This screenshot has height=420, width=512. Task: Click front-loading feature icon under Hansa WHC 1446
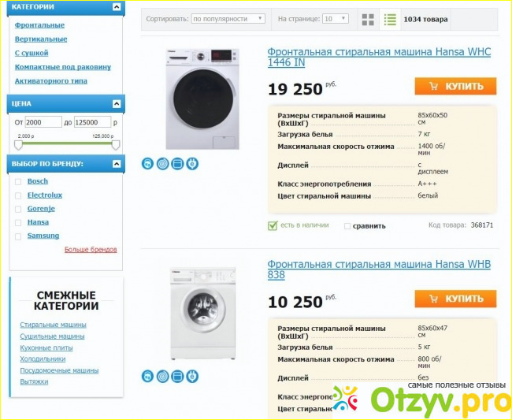click(x=147, y=164)
